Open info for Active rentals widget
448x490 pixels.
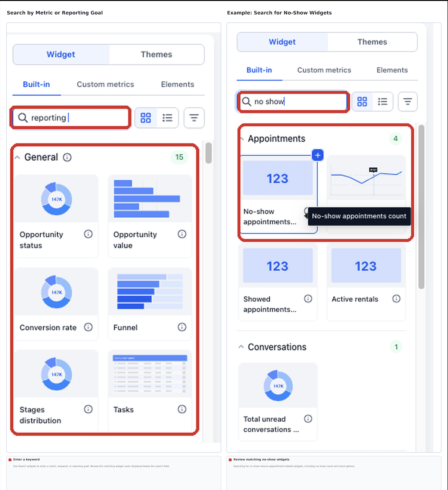coord(396,299)
